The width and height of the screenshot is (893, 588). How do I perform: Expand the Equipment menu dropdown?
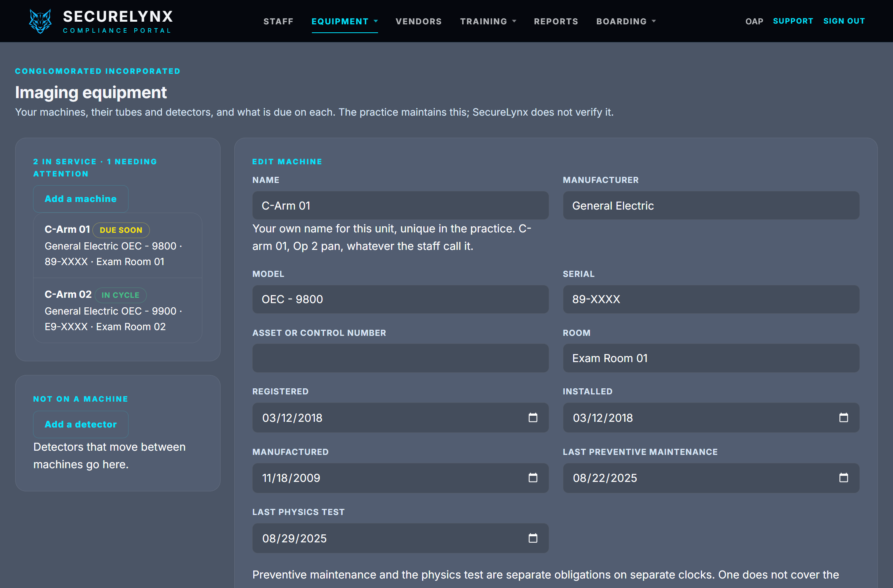(x=345, y=21)
